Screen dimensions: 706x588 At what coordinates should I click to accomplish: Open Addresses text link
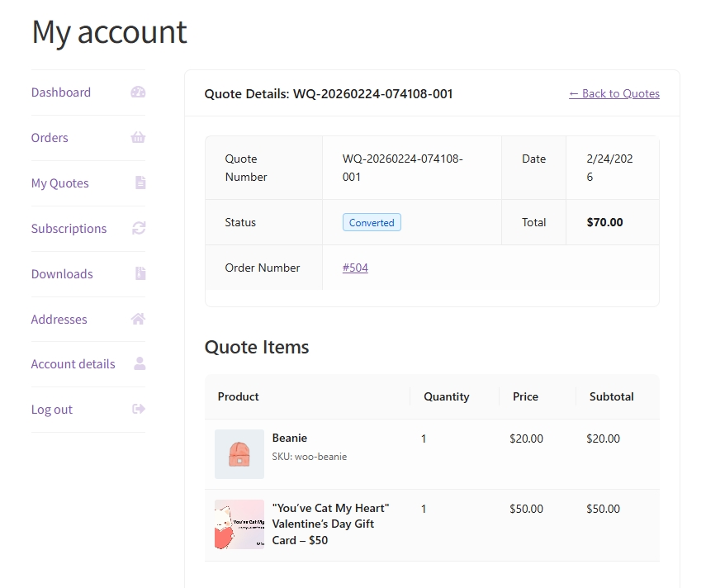point(59,320)
